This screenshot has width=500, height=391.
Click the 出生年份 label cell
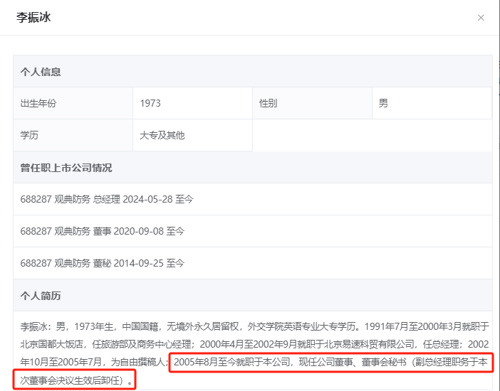73,103
